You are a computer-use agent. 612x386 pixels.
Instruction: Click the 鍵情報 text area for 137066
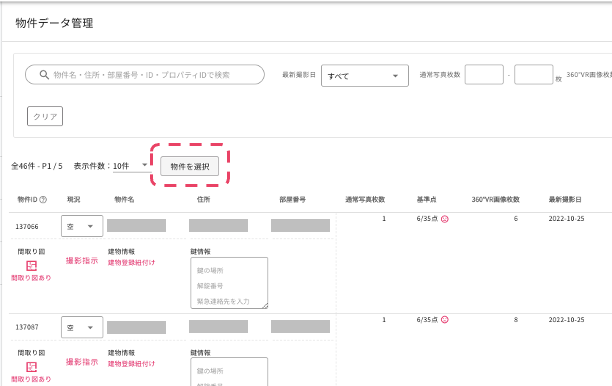click(229, 283)
